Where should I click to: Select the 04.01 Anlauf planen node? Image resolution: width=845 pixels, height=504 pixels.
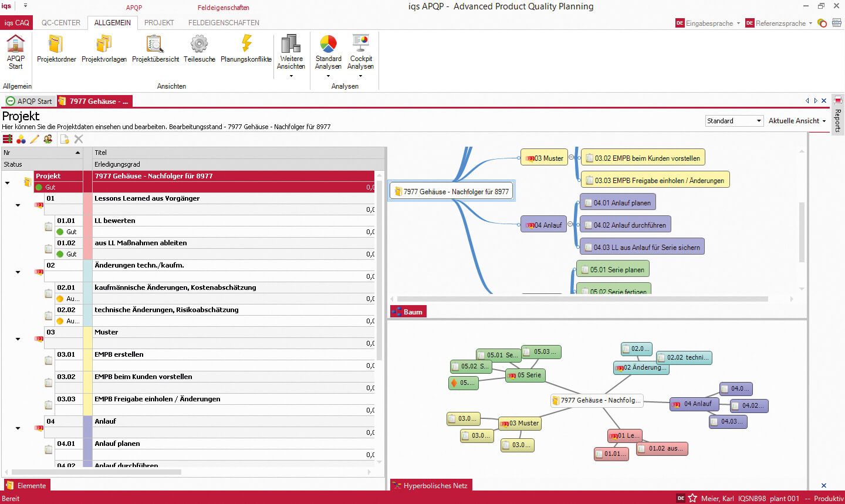point(617,202)
